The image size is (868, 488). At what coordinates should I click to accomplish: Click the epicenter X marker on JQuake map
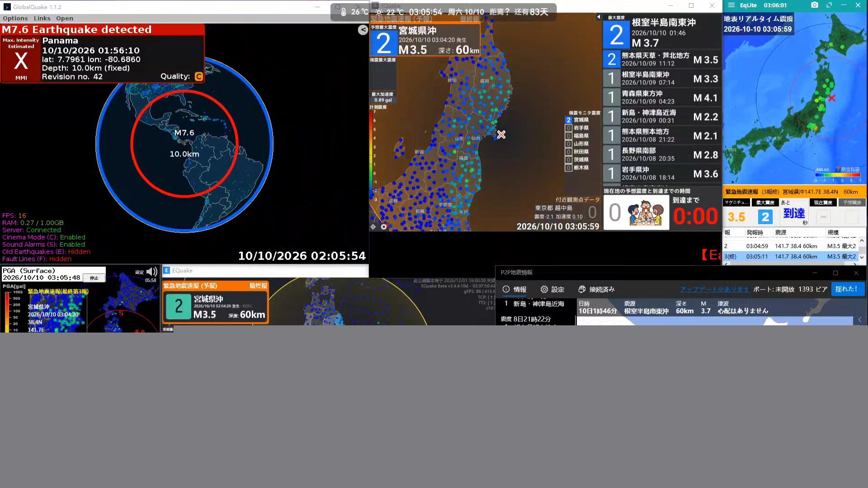point(501,135)
